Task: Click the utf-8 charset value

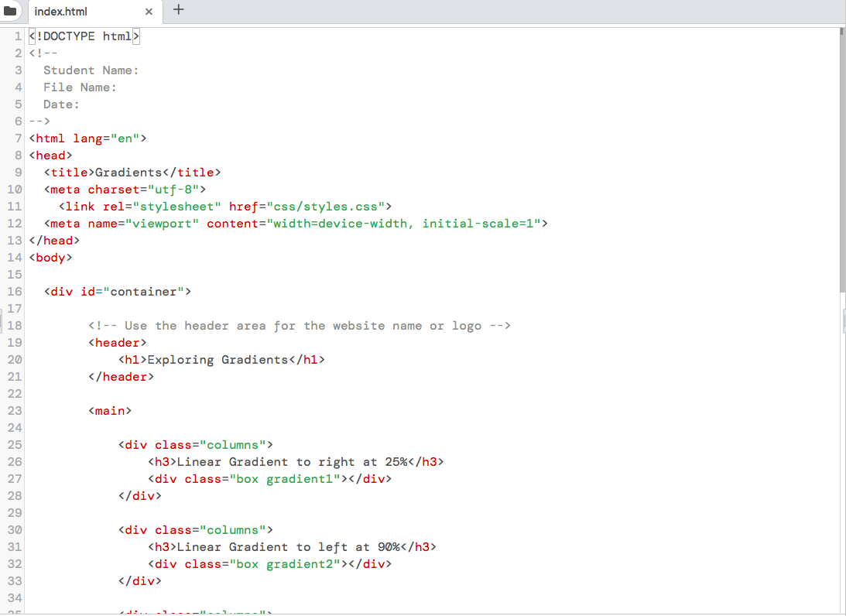Action: click(x=176, y=189)
